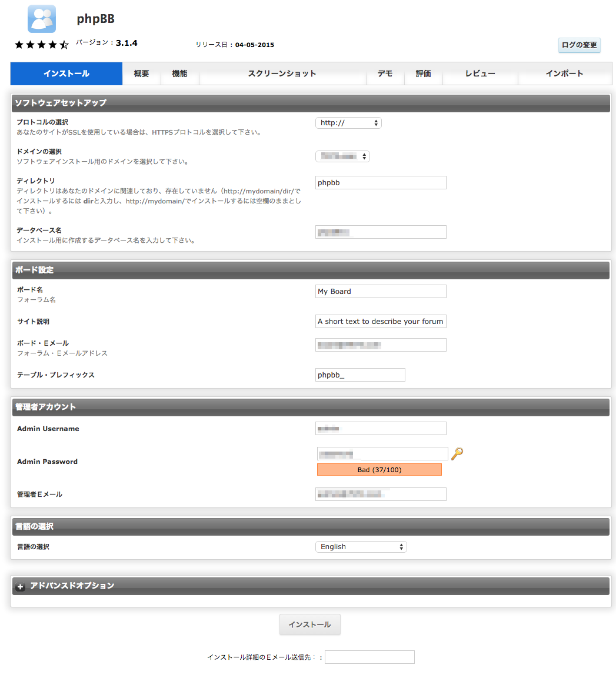Screen dimensions: 616x675
Task: Switch to the 概要 tab
Action: [141, 74]
